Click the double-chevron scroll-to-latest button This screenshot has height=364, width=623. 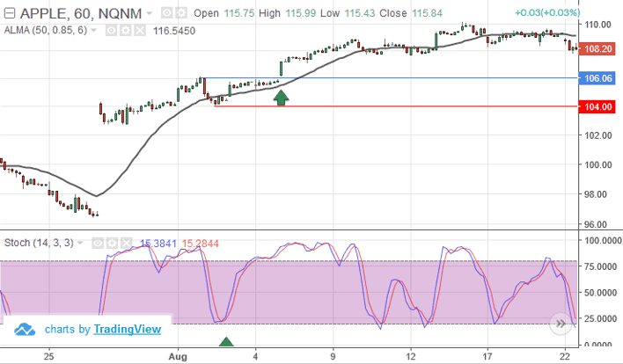pos(561,324)
